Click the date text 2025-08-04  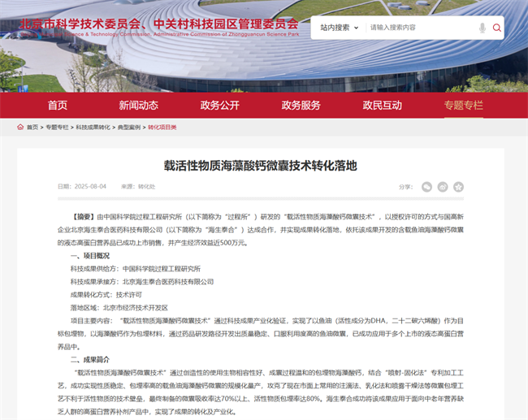(x=90, y=187)
